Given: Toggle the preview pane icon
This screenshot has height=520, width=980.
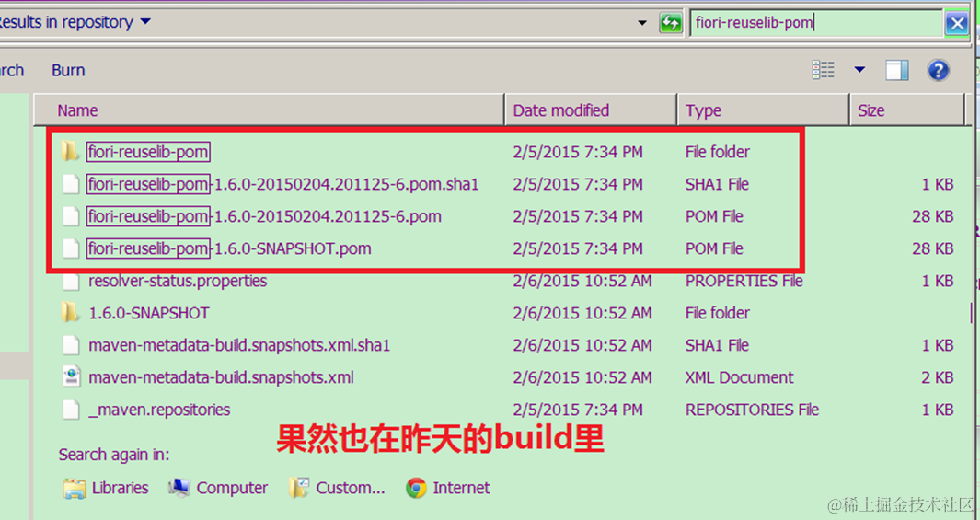Looking at the screenshot, I should (x=897, y=71).
